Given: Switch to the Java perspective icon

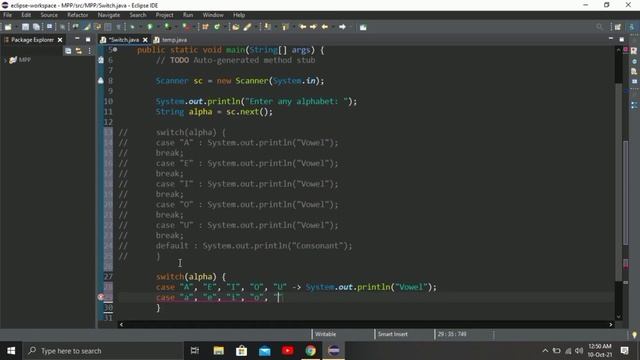Looking at the screenshot, I should point(631,27).
